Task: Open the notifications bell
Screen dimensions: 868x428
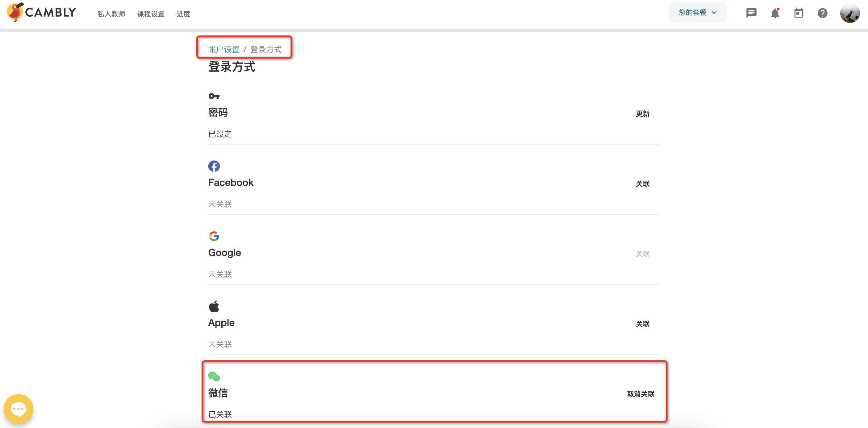Action: 775,13
